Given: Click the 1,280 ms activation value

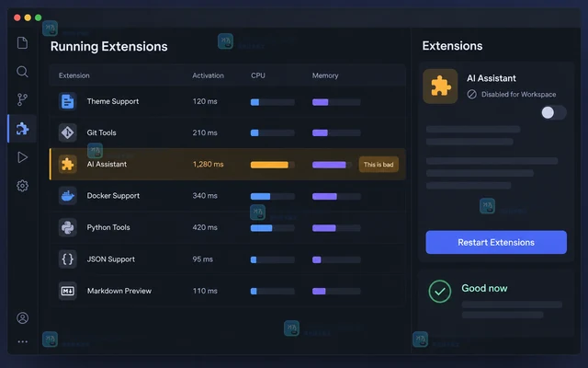Looking at the screenshot, I should coord(209,164).
